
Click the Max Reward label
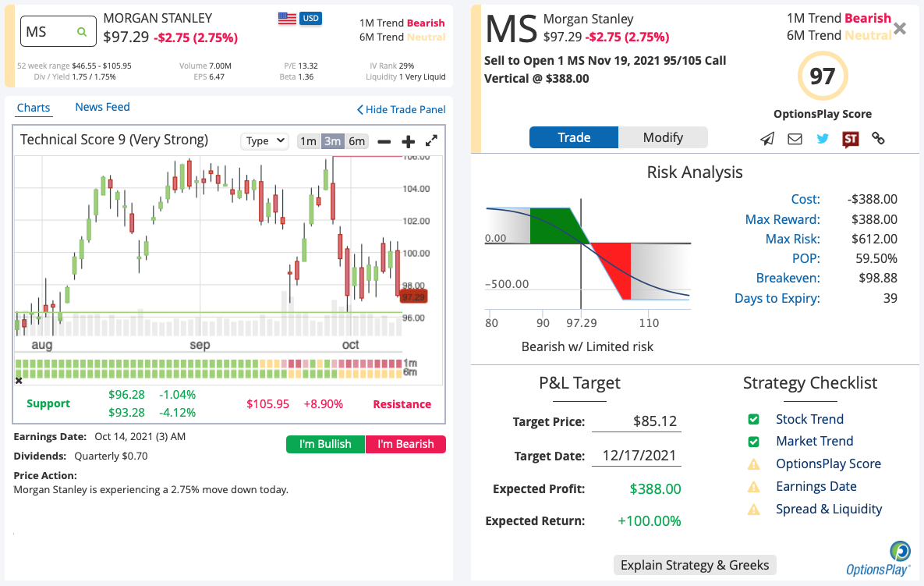coord(783,219)
